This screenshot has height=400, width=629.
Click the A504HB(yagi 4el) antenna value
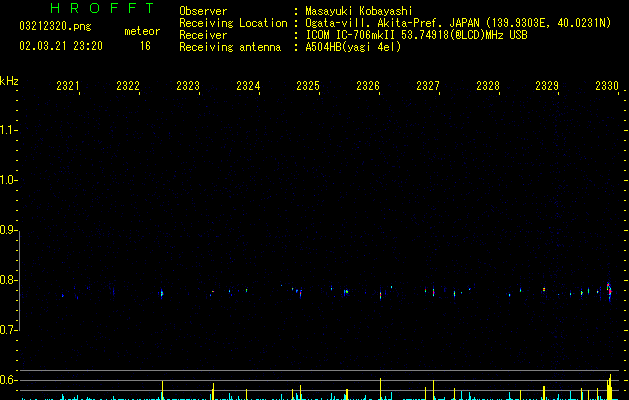coord(353,47)
